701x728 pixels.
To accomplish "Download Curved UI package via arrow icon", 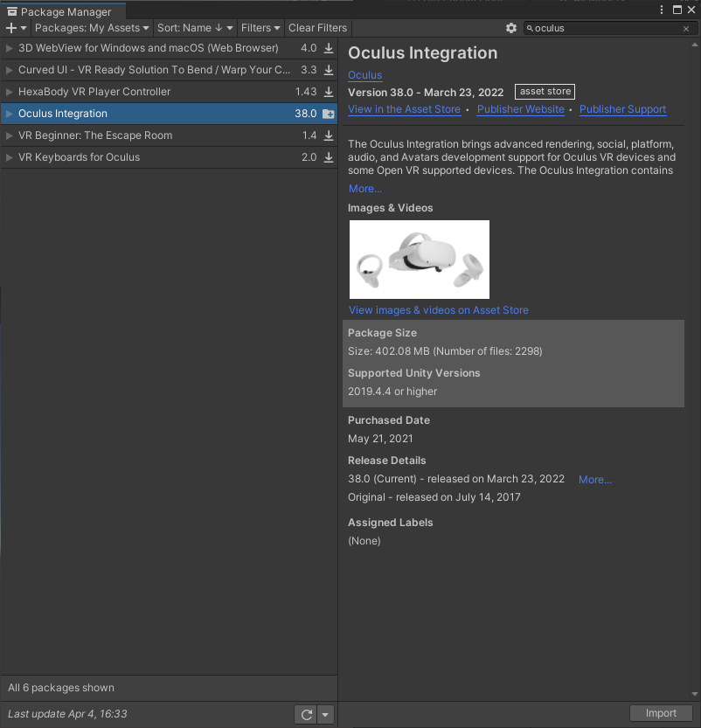I will click(x=329, y=70).
